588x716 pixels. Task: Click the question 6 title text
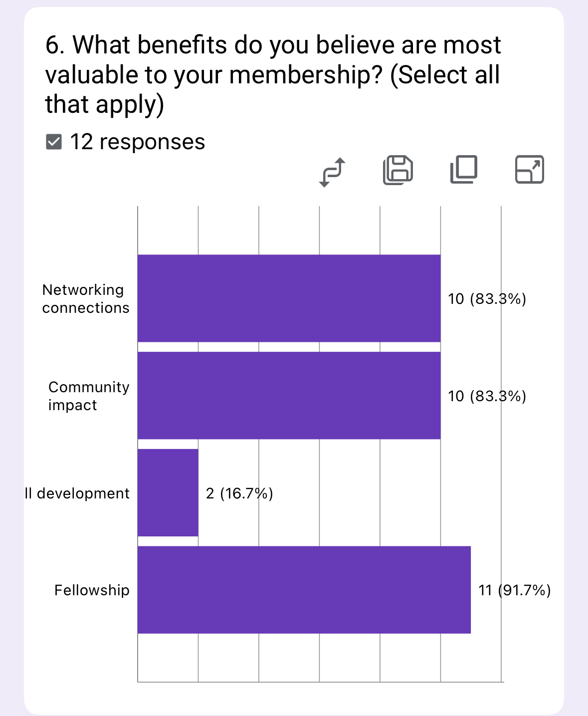point(273,74)
